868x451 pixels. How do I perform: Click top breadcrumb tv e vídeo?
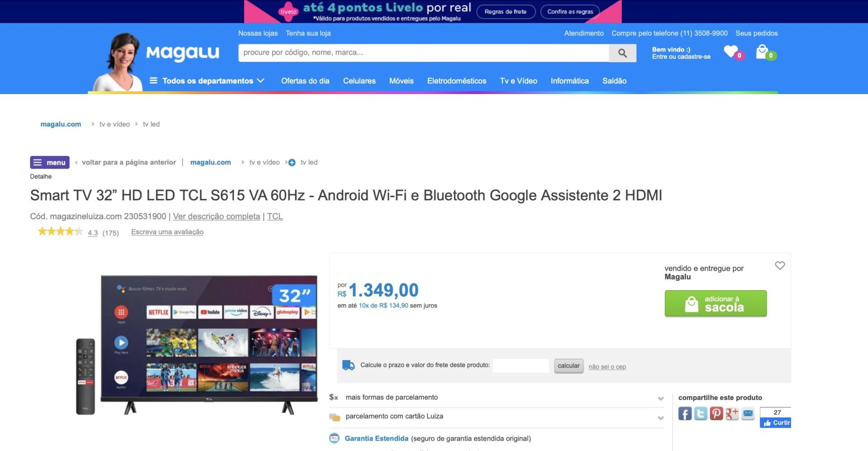[114, 124]
